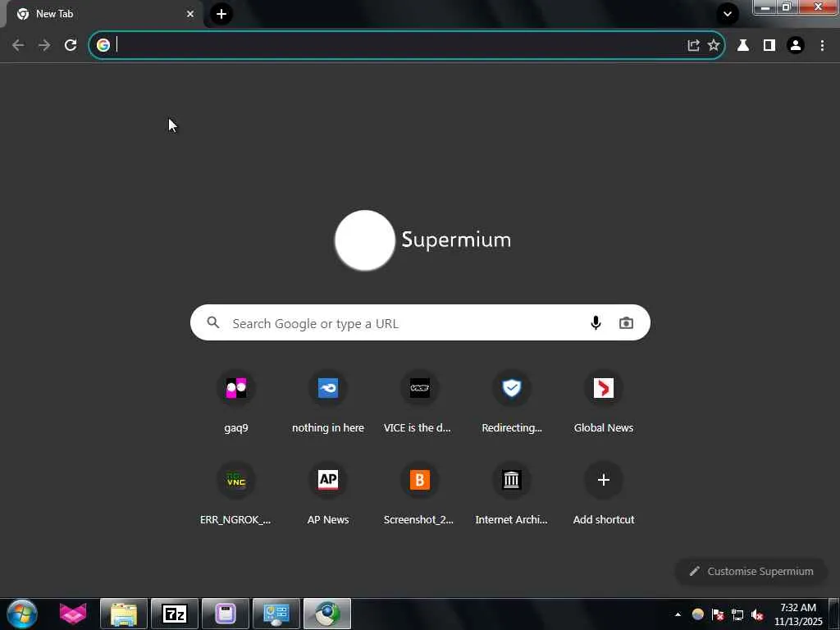The image size is (840, 630).
Task: Open the Redirecting... shield shortcut
Action: 512,402
